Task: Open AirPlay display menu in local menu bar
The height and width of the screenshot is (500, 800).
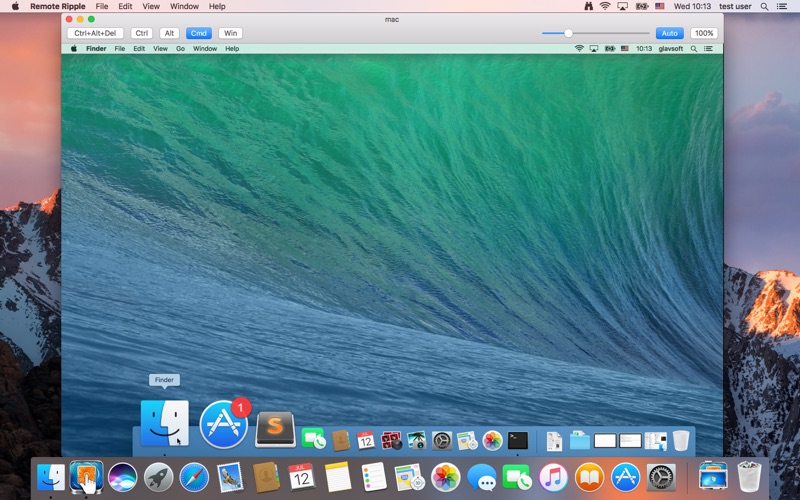Action: click(622, 6)
